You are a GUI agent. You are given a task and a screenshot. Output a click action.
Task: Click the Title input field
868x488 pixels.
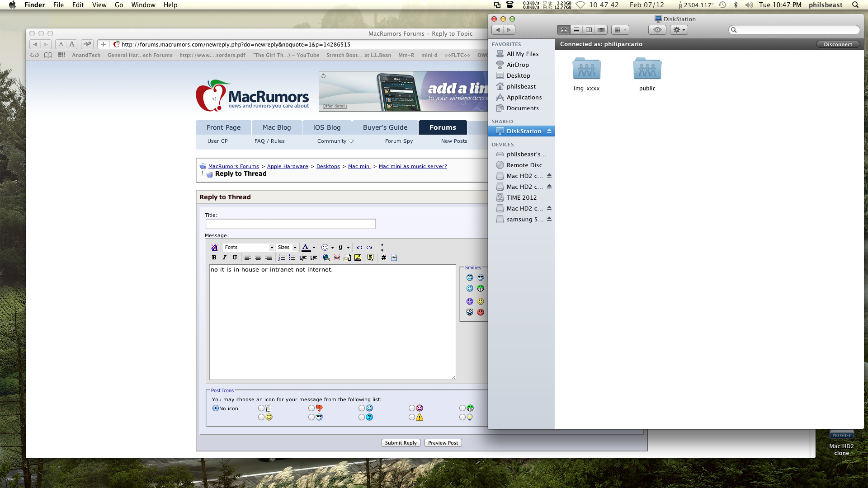point(290,224)
